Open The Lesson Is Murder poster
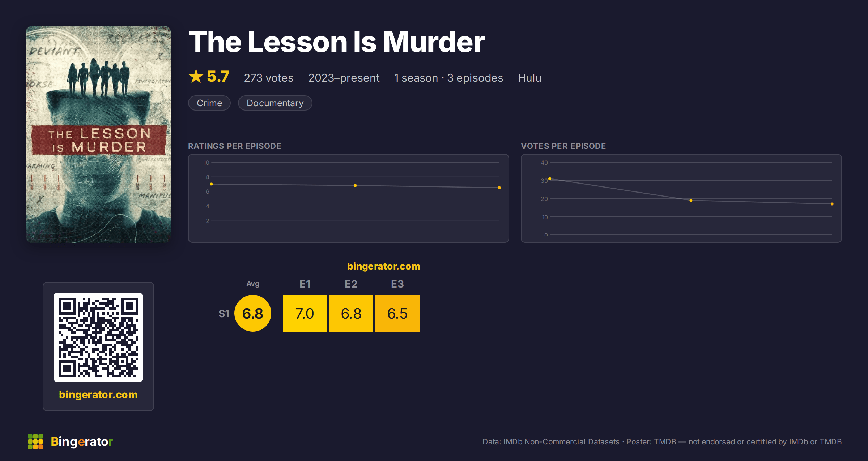Screen dimensions: 868x461 (x=98, y=134)
